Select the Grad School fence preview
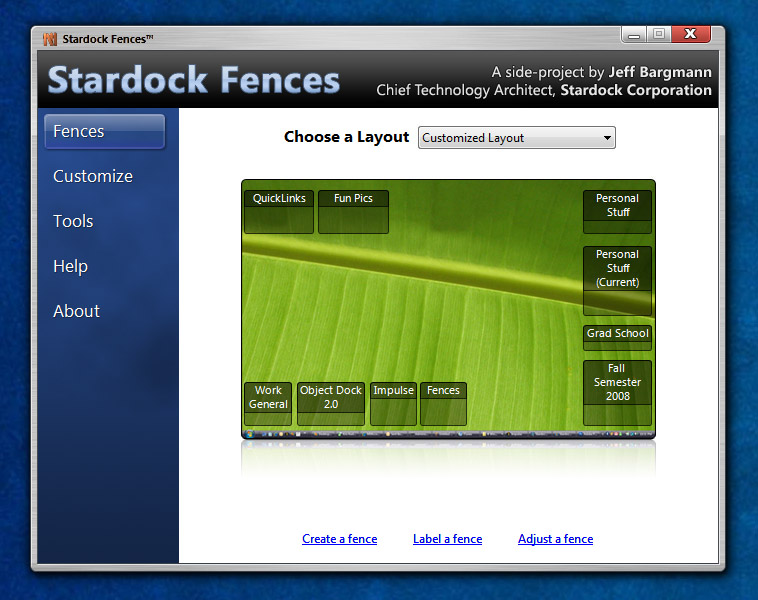758x600 pixels. (x=617, y=338)
